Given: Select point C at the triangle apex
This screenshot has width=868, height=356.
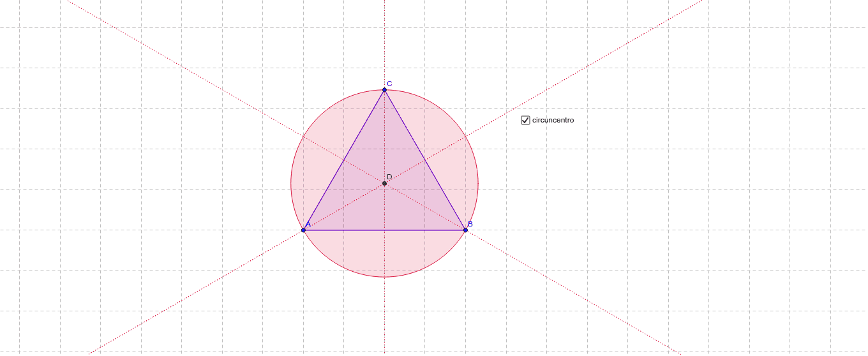Looking at the screenshot, I should click(384, 90).
